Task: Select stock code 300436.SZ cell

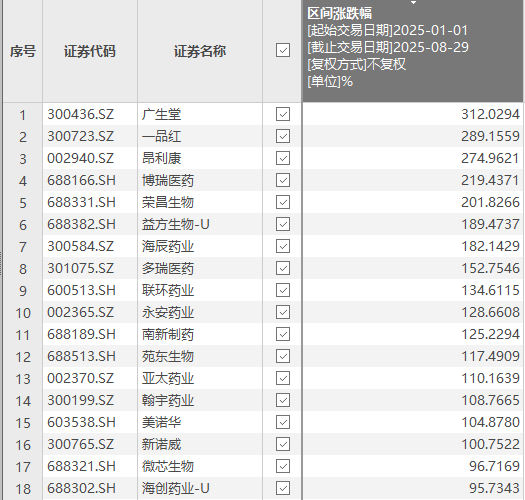Action: point(90,114)
